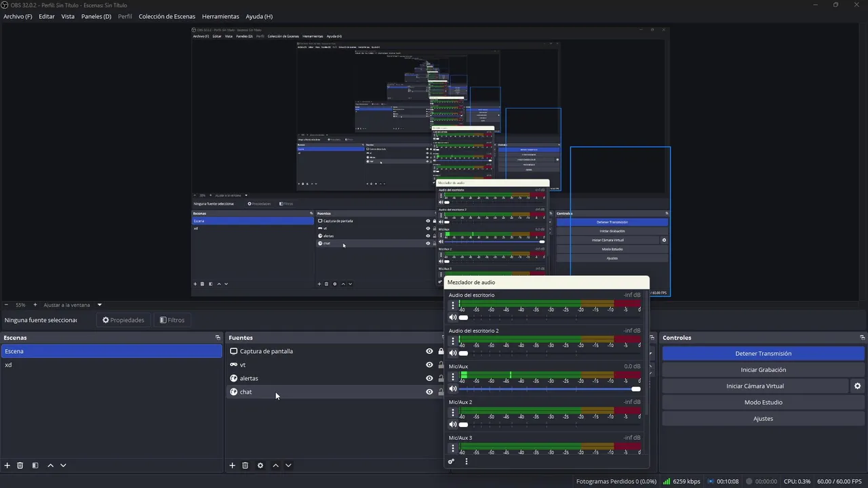Click the browser icon of the alertas source

(234, 378)
